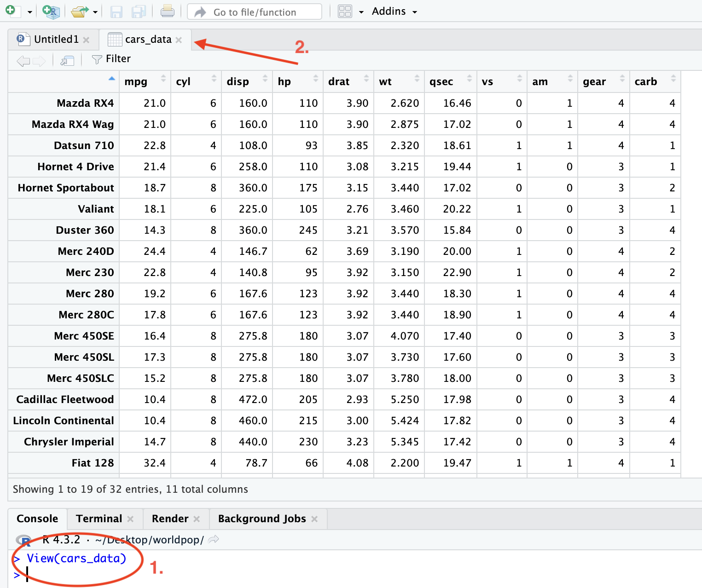Viewport: 702px width, 588px height.
Task: Click the R logo in console header
Action: (x=23, y=540)
